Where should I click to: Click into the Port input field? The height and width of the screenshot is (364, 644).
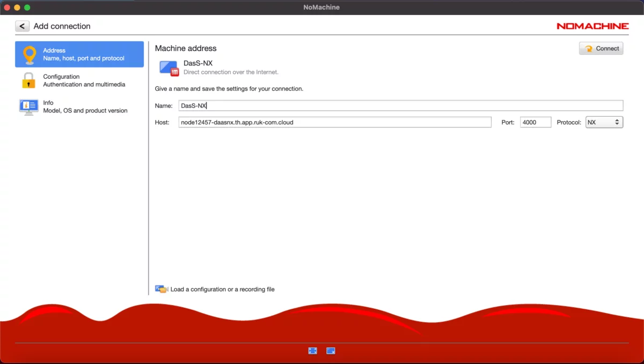(x=536, y=122)
